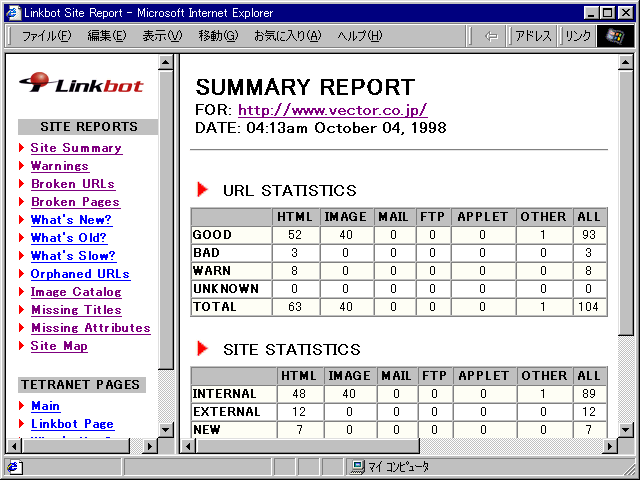The image size is (640, 480).
Task: Click the EXTERNAL row label
Action: [227, 411]
